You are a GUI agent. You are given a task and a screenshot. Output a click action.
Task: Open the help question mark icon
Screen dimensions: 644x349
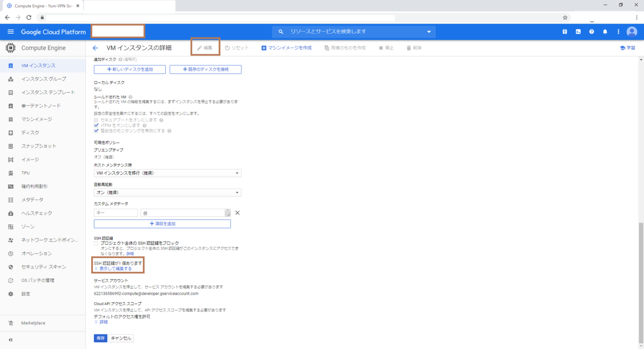click(x=591, y=32)
